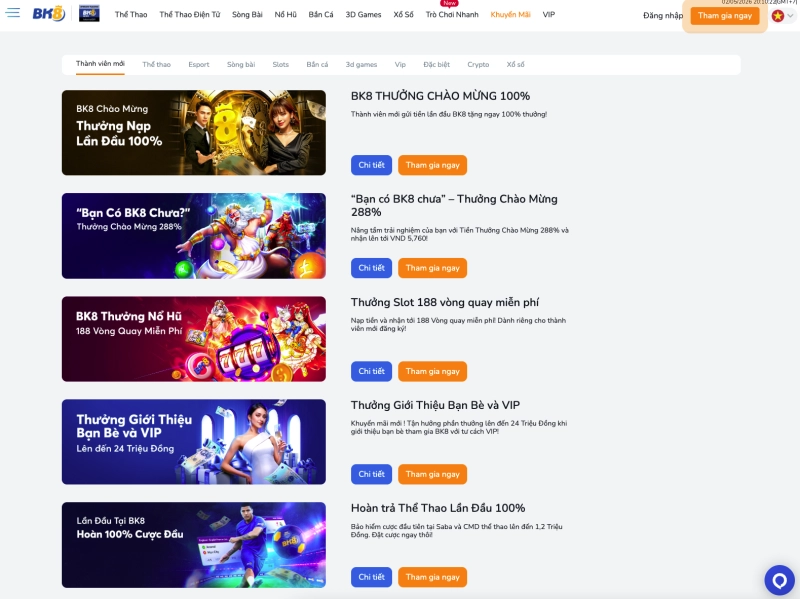Screen dimensions: 800x599
Task: Open the Hoàn 100% Cược Đầu banner
Action: pyautogui.click(x=194, y=545)
